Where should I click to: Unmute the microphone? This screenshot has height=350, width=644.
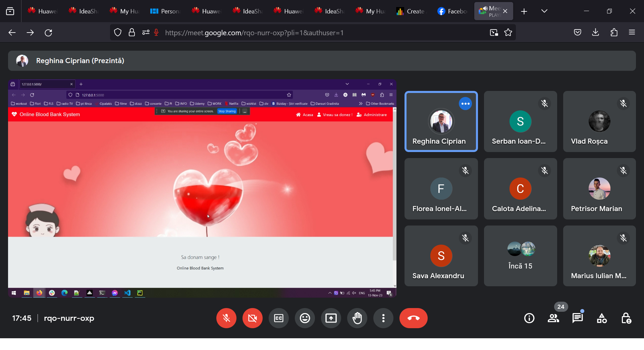coord(226,318)
